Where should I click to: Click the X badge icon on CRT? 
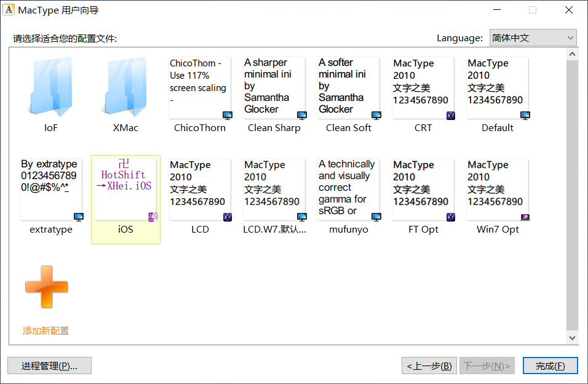451,116
